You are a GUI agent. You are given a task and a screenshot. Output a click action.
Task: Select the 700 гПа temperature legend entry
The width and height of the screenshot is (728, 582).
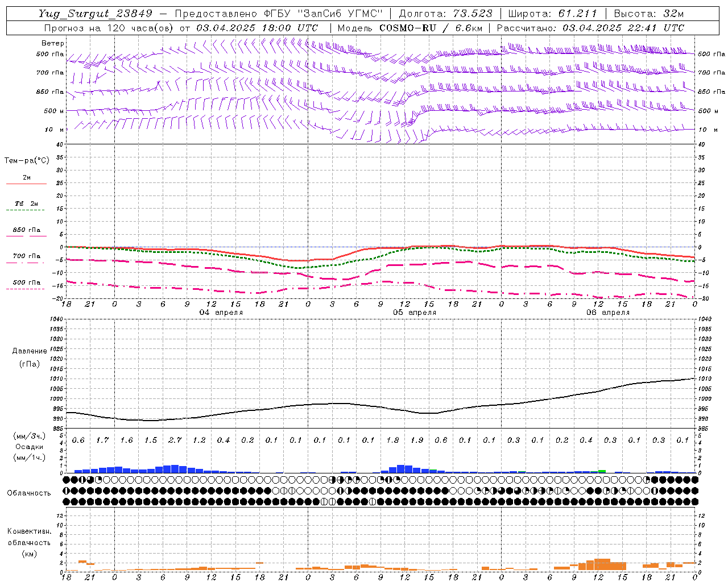27,256
